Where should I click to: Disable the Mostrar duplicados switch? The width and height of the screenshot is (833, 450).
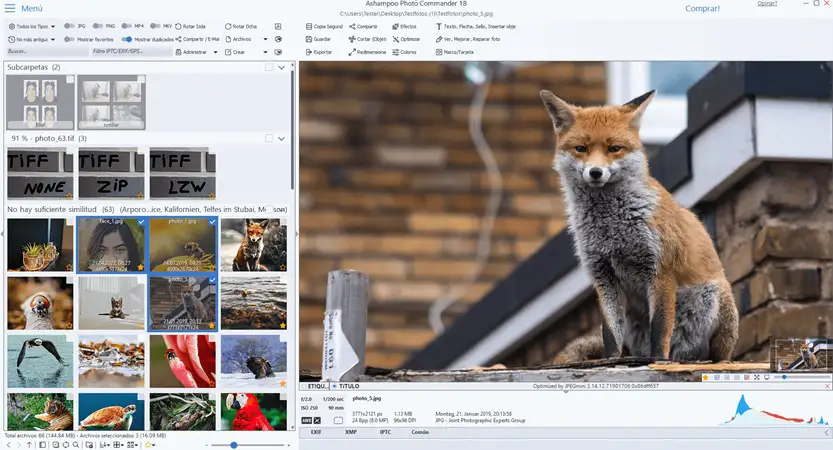tap(126, 39)
